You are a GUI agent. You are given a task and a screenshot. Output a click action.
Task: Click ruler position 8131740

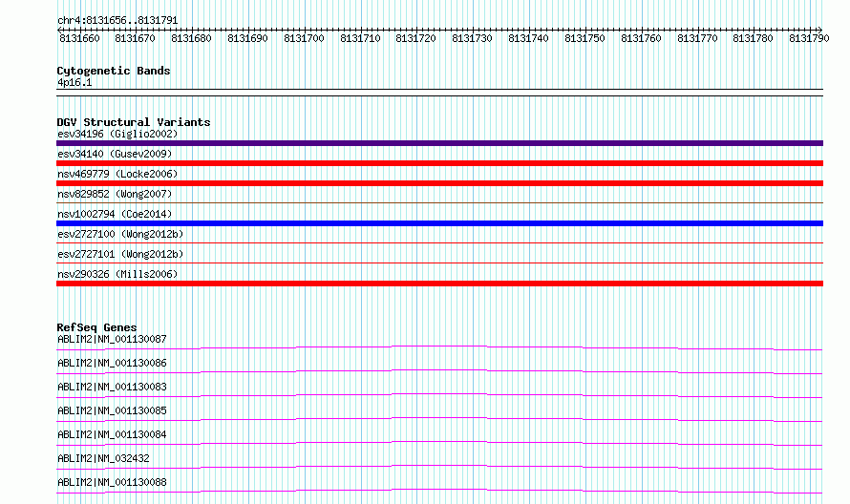(528, 38)
